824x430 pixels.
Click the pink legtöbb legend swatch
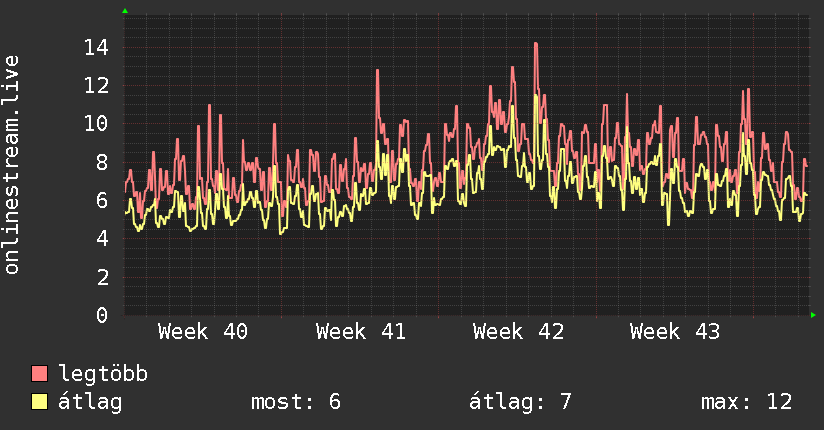(39, 373)
